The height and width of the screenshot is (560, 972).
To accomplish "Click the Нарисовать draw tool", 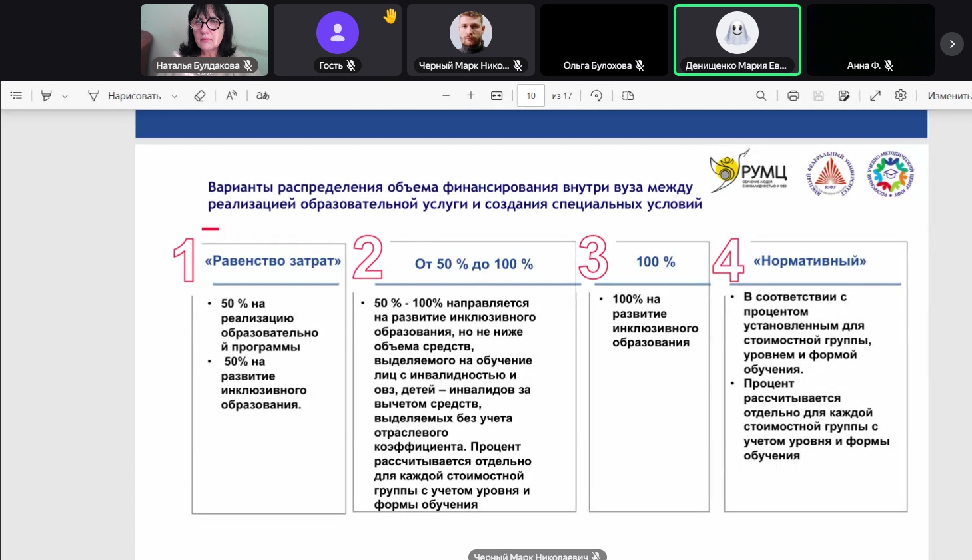I will click(x=125, y=96).
